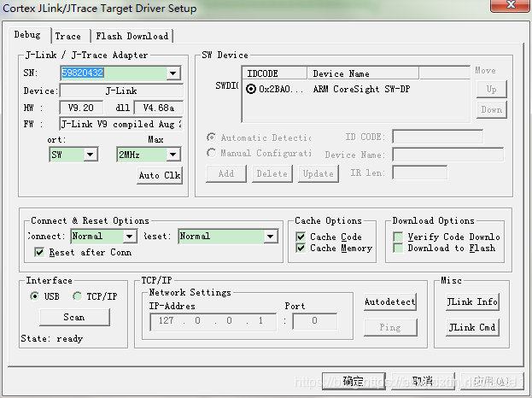
Task: Open the Trace tab
Action: click(67, 37)
